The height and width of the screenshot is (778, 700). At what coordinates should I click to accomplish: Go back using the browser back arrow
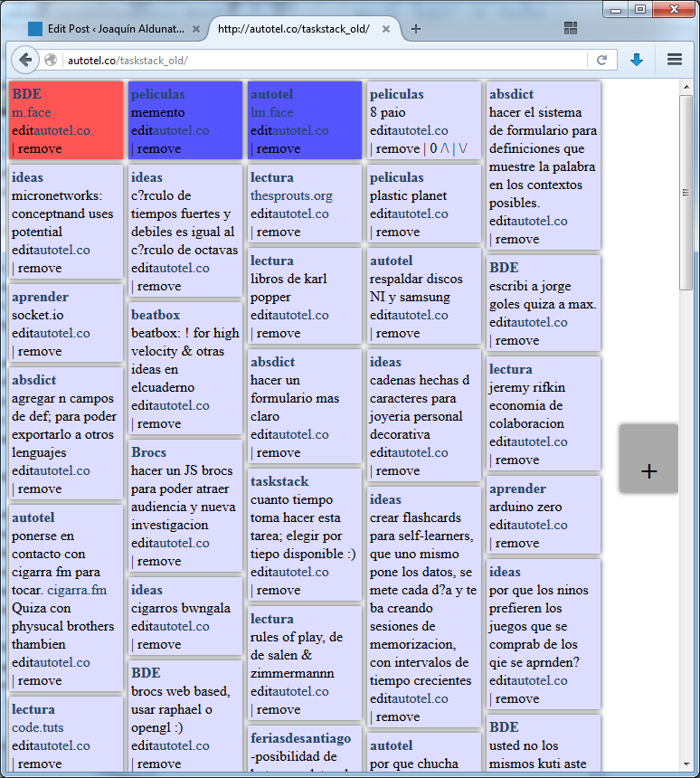tap(25, 60)
